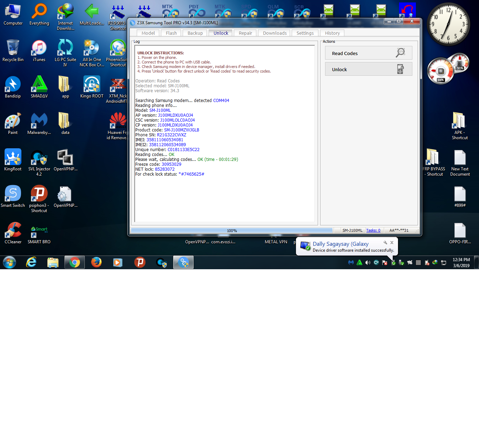Open the data folder on desktop
Screen dimensions: 479x448
click(x=66, y=124)
